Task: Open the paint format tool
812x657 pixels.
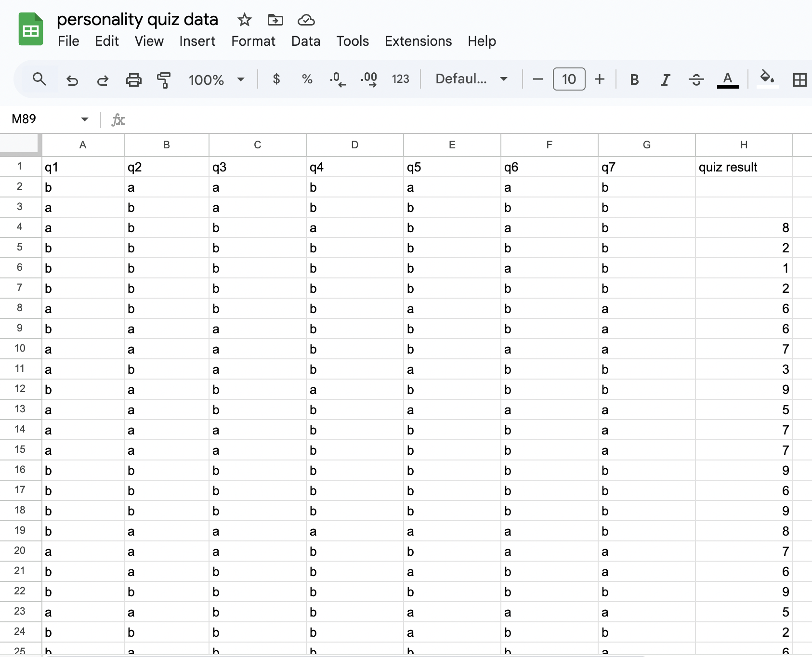Action: (x=164, y=79)
